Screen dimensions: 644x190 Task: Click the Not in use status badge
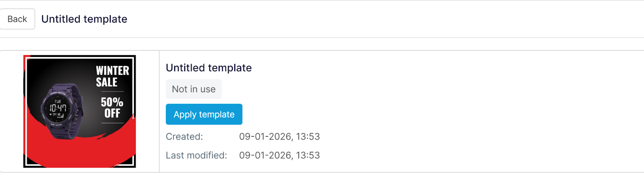pos(194,89)
